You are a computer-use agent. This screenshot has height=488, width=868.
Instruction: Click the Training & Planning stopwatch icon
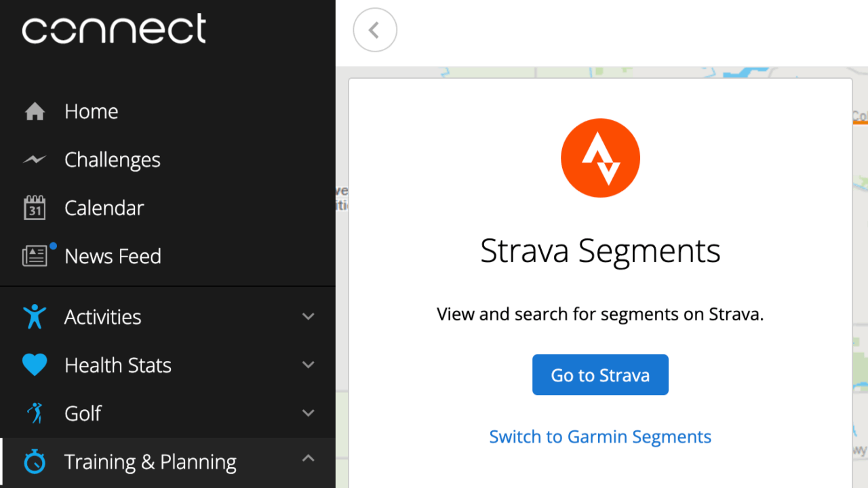coord(33,461)
